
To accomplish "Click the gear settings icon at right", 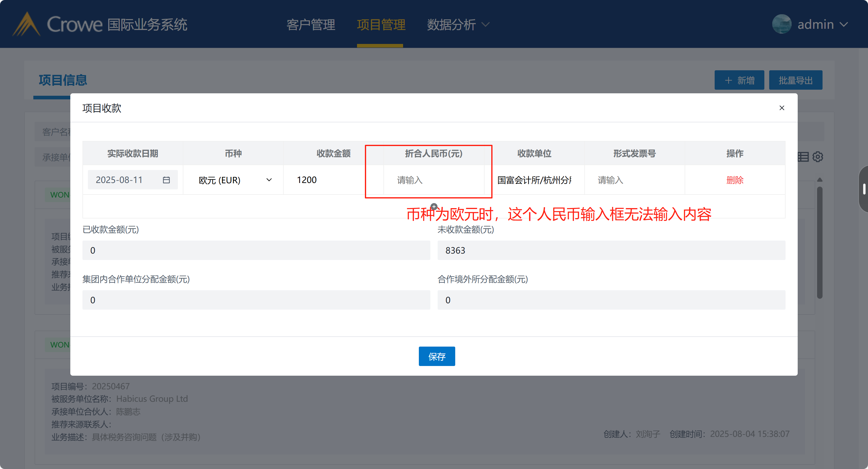I will pyautogui.click(x=817, y=157).
